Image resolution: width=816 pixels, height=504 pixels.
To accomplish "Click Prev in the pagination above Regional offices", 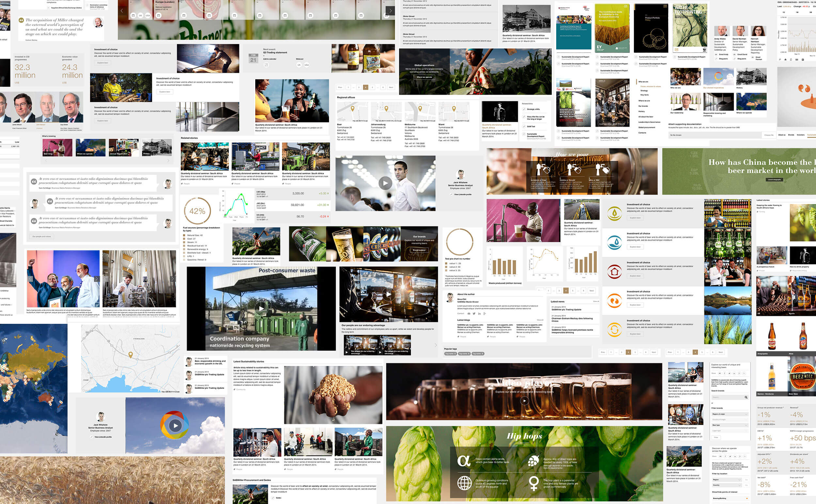I will [340, 87].
